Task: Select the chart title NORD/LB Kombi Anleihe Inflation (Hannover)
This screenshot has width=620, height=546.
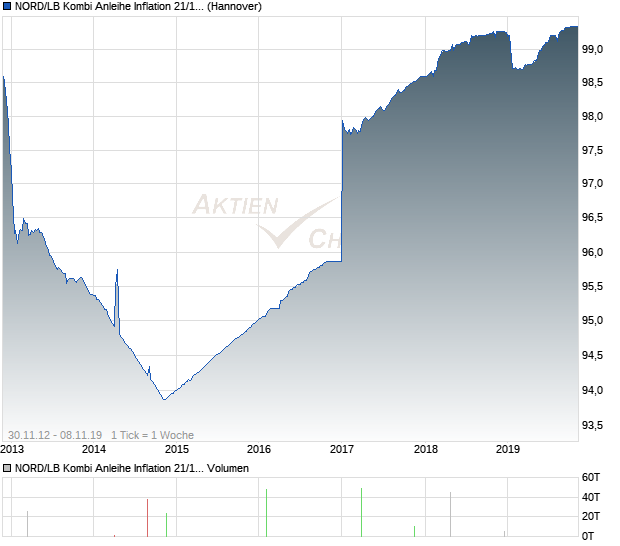Action: point(138,7)
